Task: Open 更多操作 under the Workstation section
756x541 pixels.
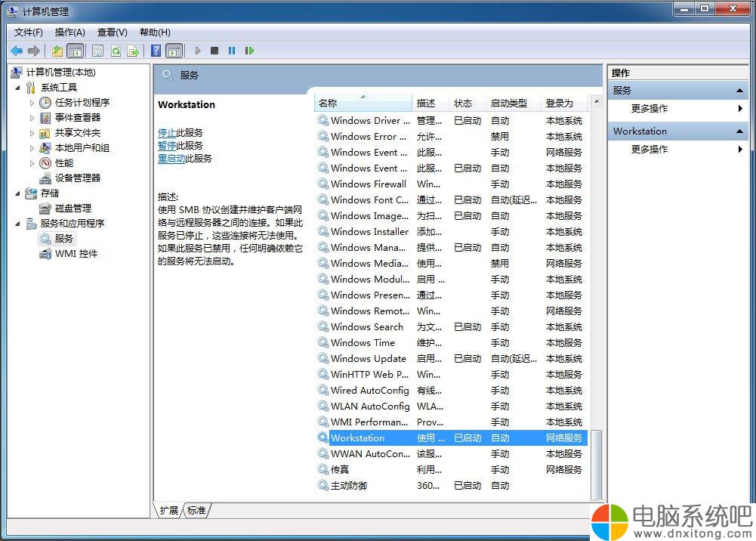Action: pos(649,150)
